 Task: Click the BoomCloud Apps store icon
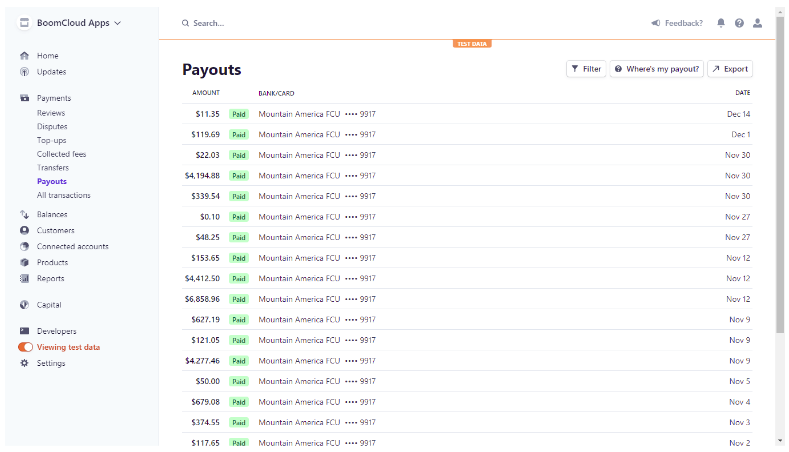[24, 23]
